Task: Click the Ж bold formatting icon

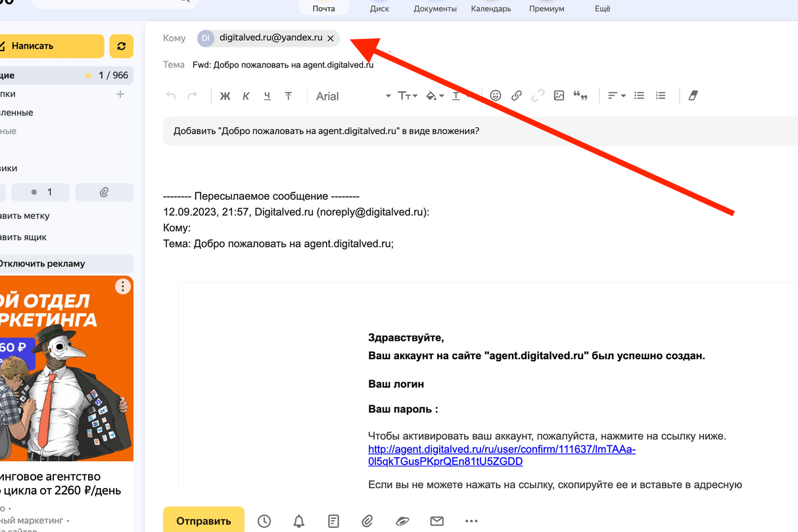Action: tap(225, 96)
